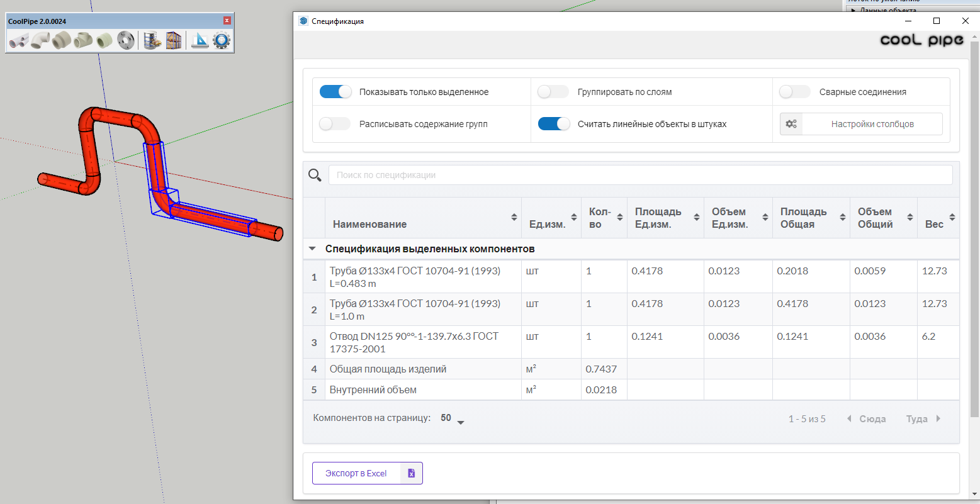Image resolution: width=980 pixels, height=504 pixels.
Task: Click Внутренний объем row
Action: [631, 389]
